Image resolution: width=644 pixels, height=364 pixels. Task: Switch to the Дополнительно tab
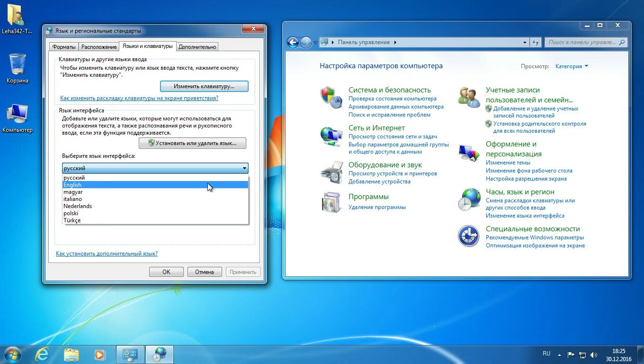197,47
